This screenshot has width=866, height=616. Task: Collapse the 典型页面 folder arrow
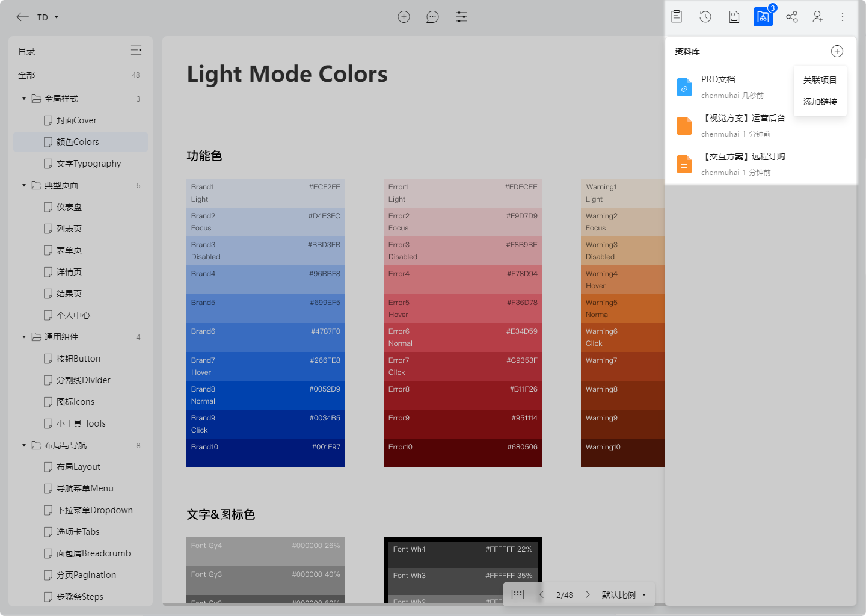[x=24, y=185]
